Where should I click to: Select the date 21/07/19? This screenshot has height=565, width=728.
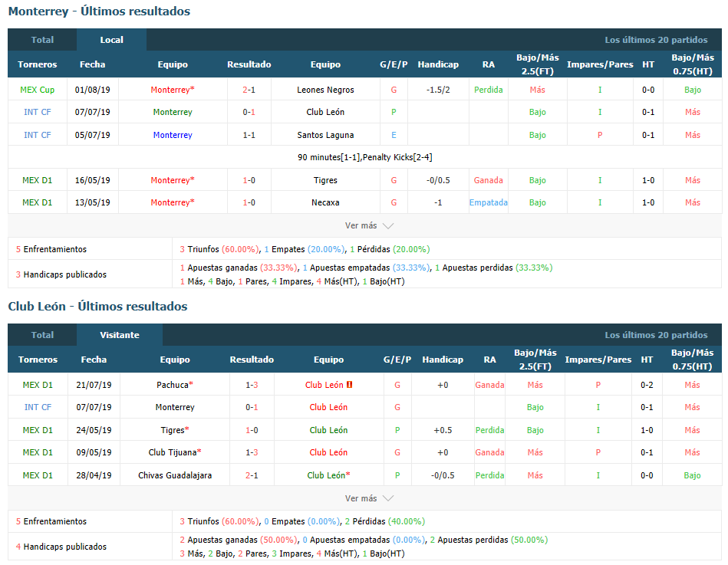(94, 385)
